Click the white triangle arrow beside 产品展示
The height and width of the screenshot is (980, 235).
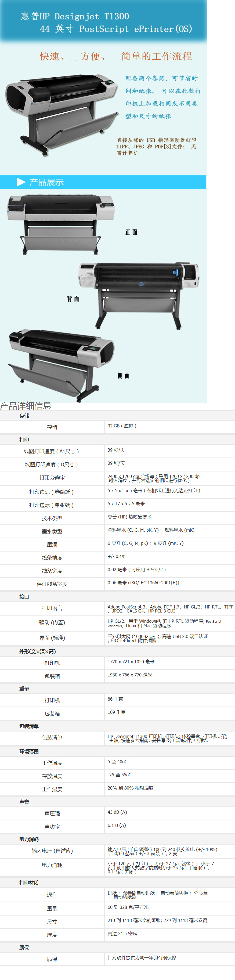tap(21, 182)
